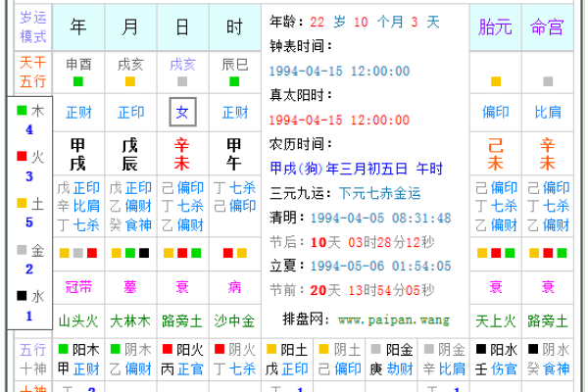Click the black square beside 阳水

tap(481, 349)
